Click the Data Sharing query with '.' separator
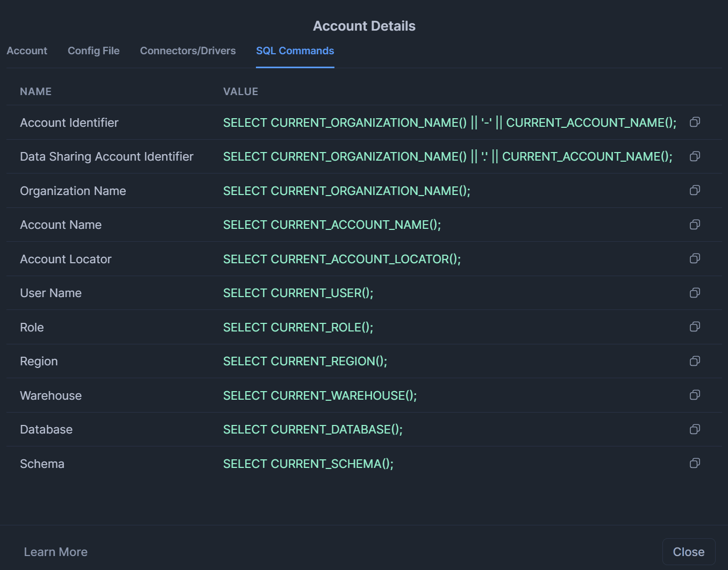This screenshot has height=570, width=728. [448, 156]
